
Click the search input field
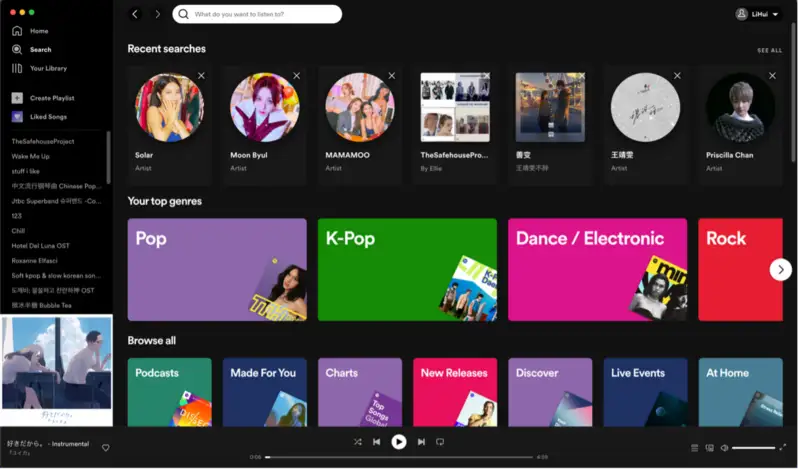pyautogui.click(x=265, y=14)
